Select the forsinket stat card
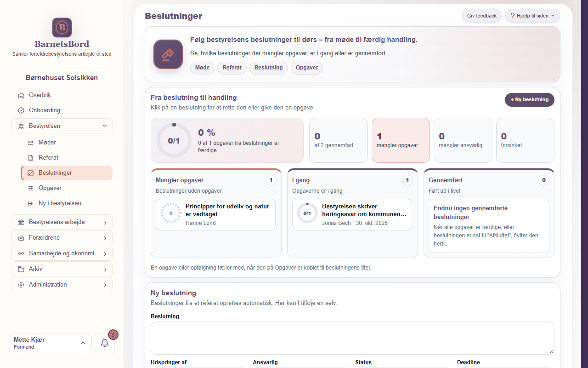 pos(525,140)
